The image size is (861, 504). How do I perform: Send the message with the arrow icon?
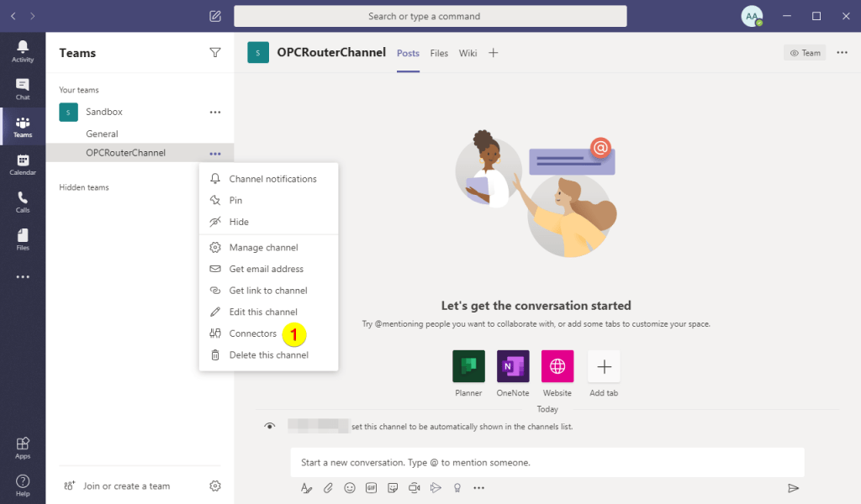tap(794, 487)
